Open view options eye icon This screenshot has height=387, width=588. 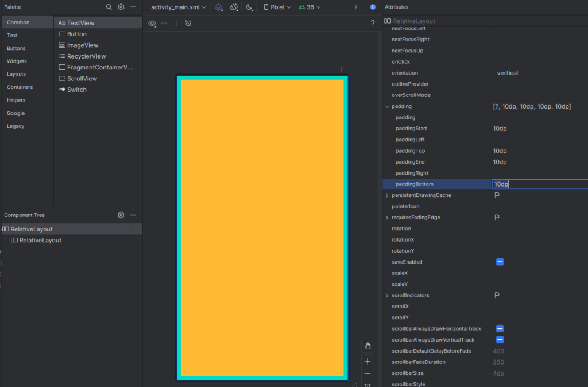tap(152, 23)
